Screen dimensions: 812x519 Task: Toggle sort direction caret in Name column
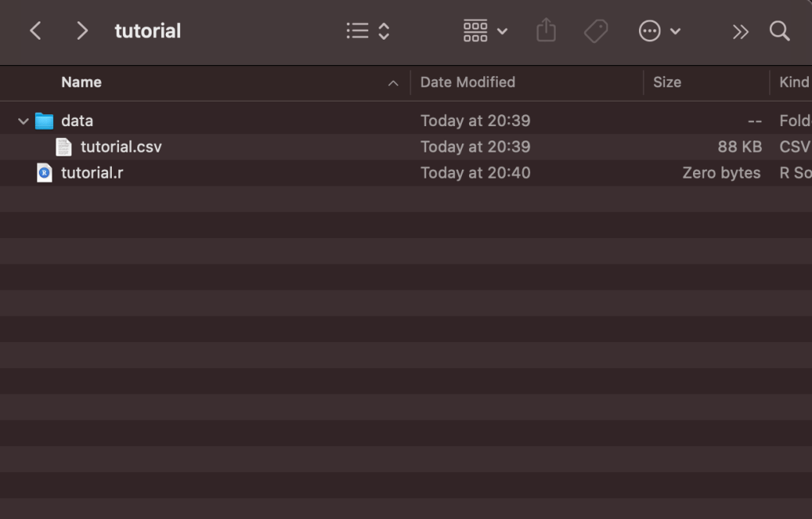(393, 83)
